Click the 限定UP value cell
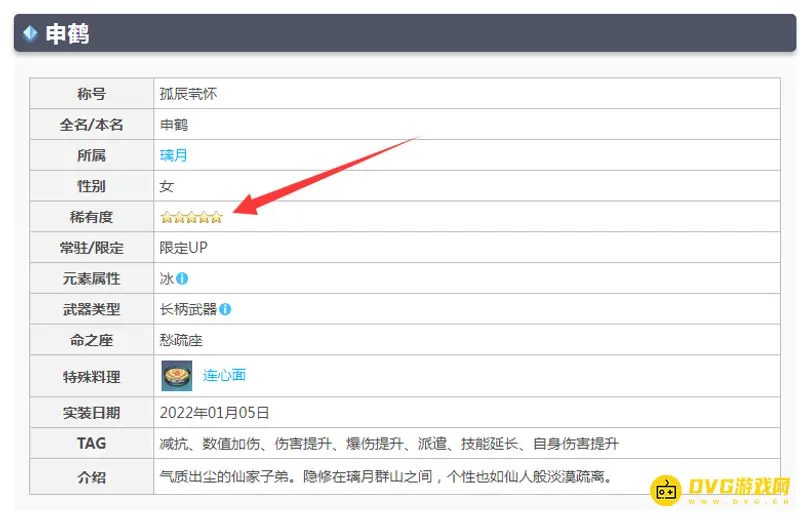 (183, 248)
